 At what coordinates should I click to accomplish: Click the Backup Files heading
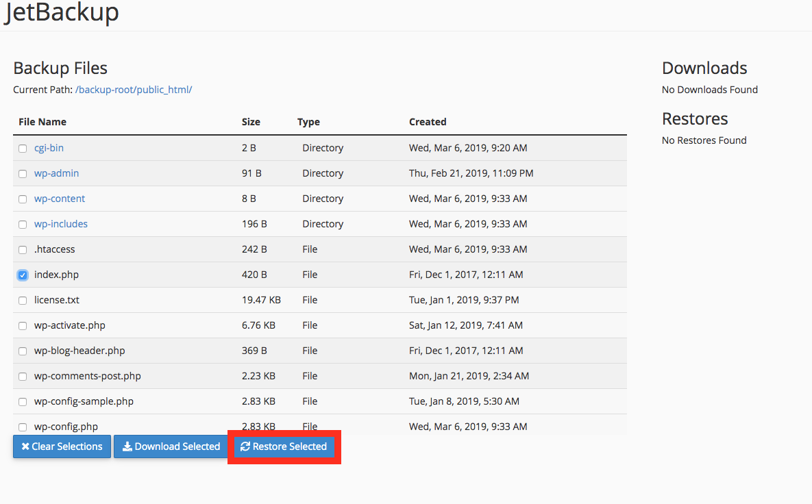(60, 68)
